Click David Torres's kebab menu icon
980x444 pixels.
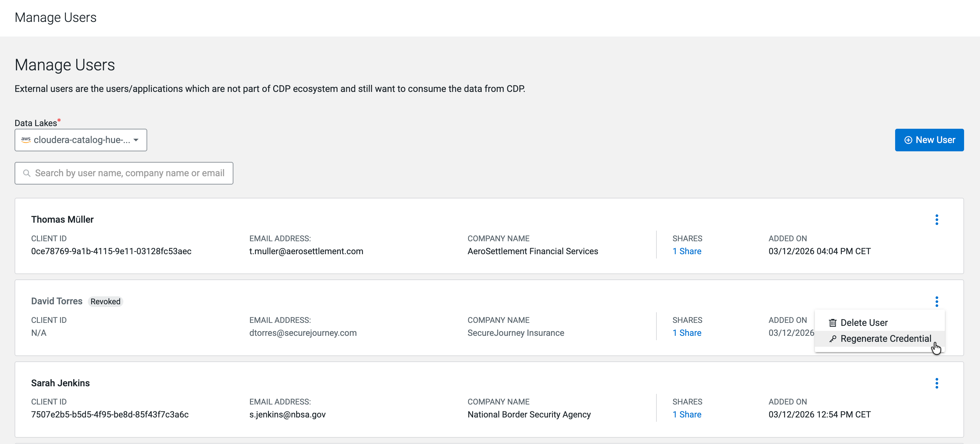tap(936, 301)
